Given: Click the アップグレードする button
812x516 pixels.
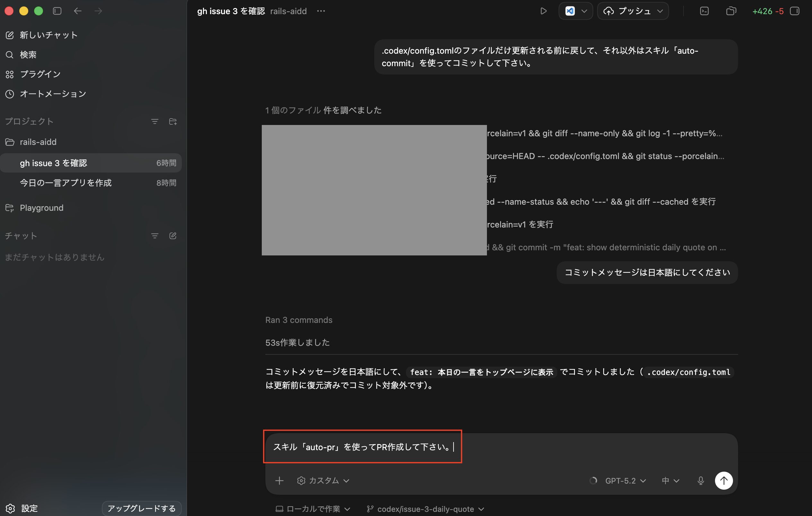Looking at the screenshot, I should pos(141,508).
